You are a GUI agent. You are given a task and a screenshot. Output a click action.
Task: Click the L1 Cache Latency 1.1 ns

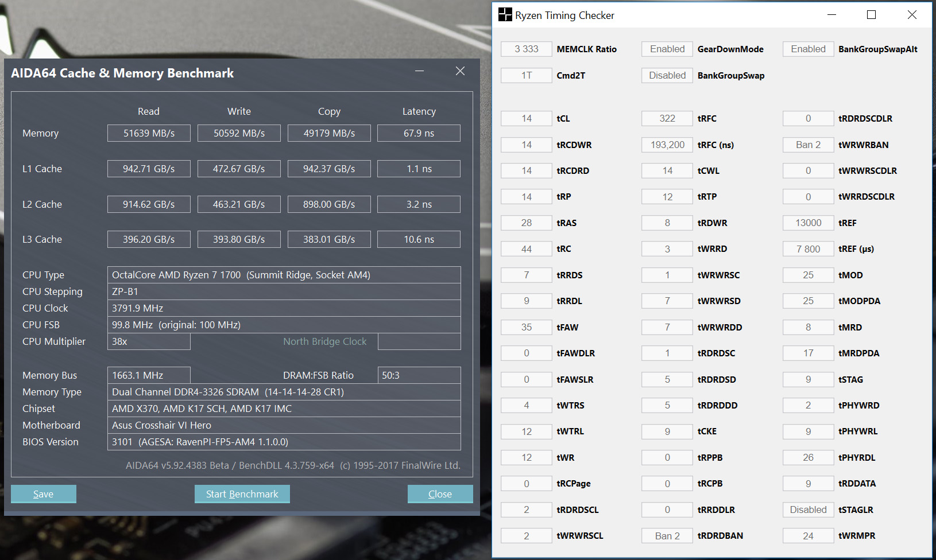(419, 169)
